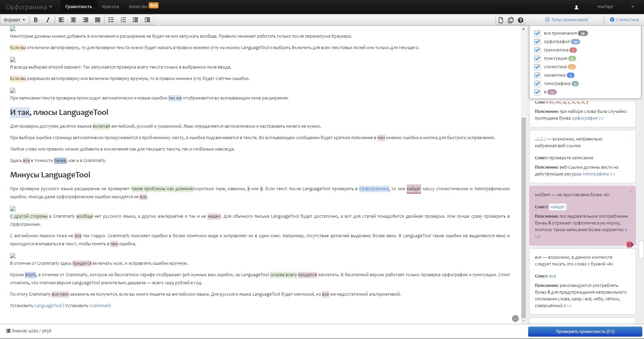This screenshot has width=644, height=339.
Task: Toggle bold formatting
Action: click(x=36, y=20)
